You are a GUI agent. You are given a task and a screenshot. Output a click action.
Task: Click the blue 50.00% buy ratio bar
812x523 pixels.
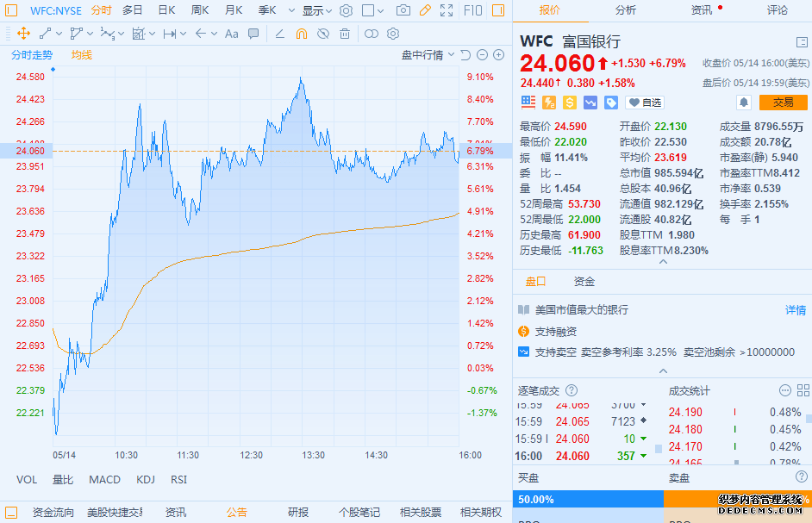[x=588, y=500]
